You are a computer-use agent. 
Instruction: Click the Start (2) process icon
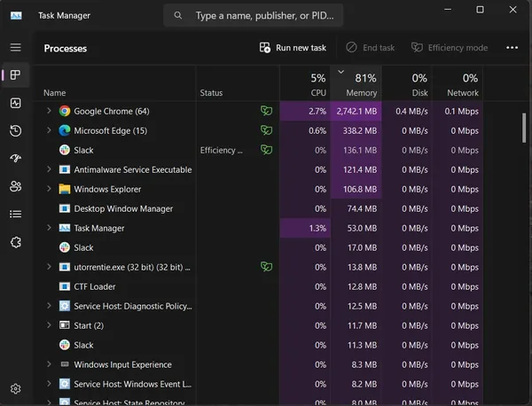point(65,325)
